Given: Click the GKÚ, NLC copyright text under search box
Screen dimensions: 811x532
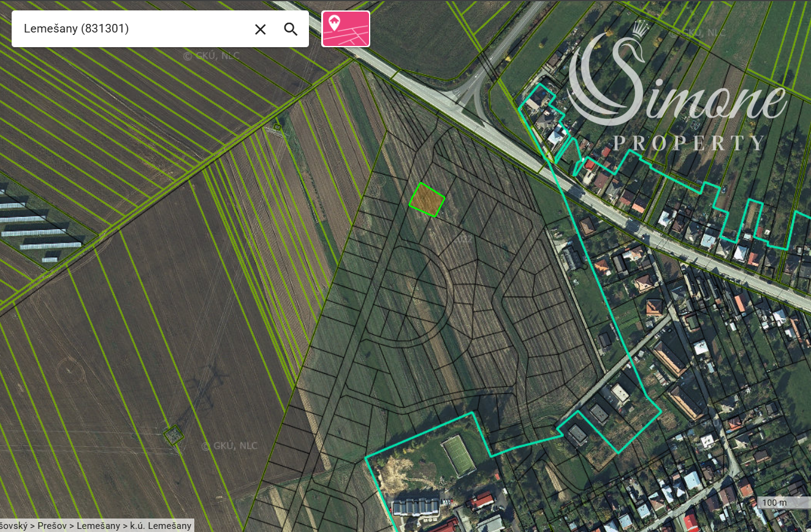Looking at the screenshot, I should (211, 56).
